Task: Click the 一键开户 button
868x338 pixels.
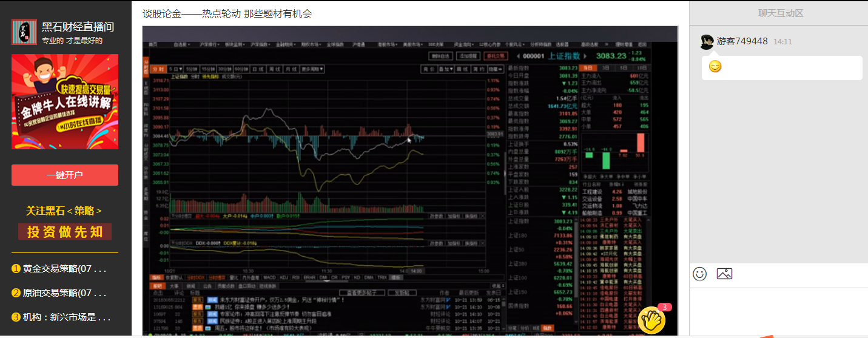Action: (65, 175)
